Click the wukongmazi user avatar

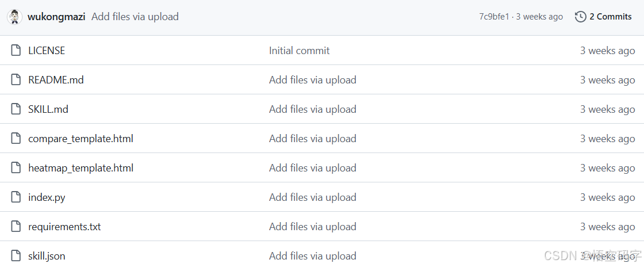pyautogui.click(x=14, y=17)
